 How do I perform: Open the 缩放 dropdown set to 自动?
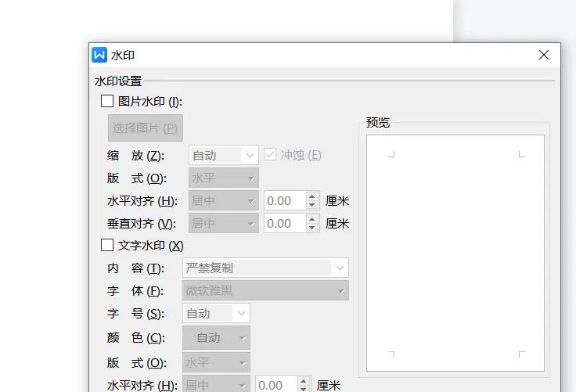pos(224,155)
